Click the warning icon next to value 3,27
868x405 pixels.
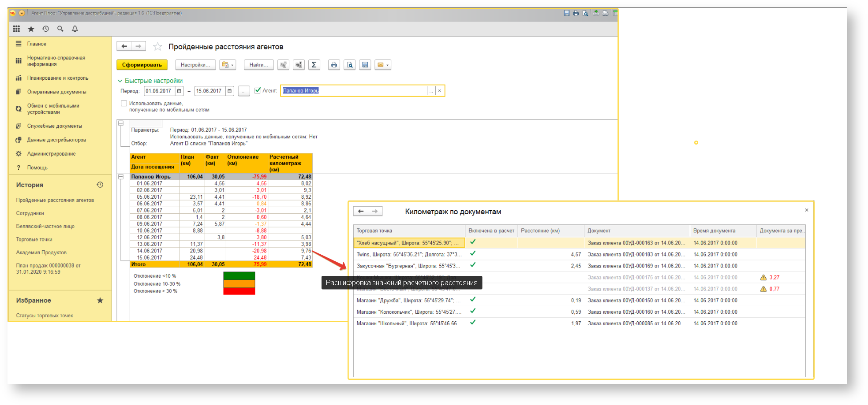point(763,278)
